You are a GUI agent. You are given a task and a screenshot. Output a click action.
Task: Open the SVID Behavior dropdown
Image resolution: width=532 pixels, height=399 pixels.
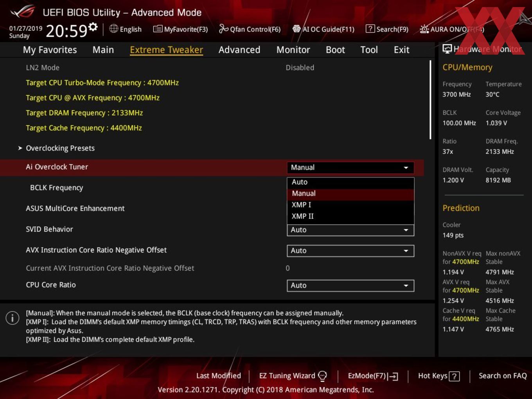point(350,230)
